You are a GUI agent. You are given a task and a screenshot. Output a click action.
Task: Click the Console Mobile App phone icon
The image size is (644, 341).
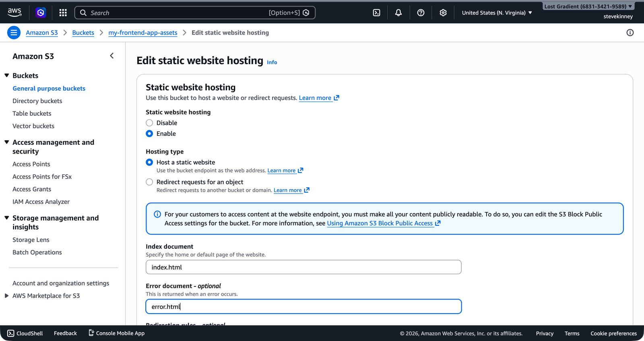point(91,333)
